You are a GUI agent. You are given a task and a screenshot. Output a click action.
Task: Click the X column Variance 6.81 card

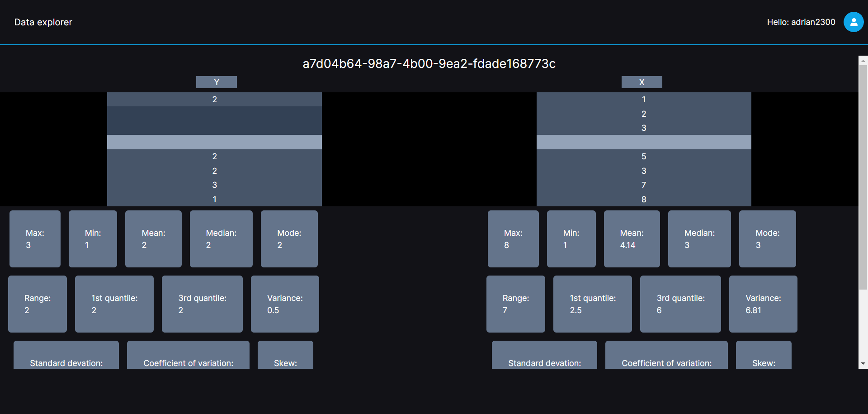click(763, 304)
